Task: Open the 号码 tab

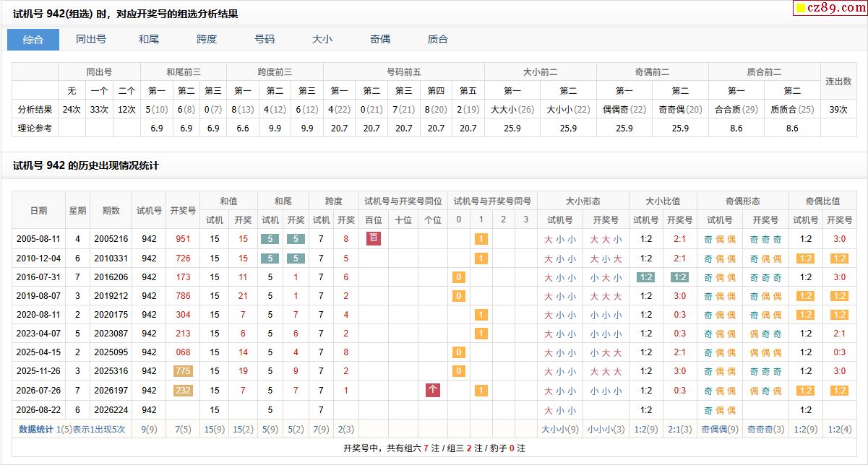Action: 265,40
